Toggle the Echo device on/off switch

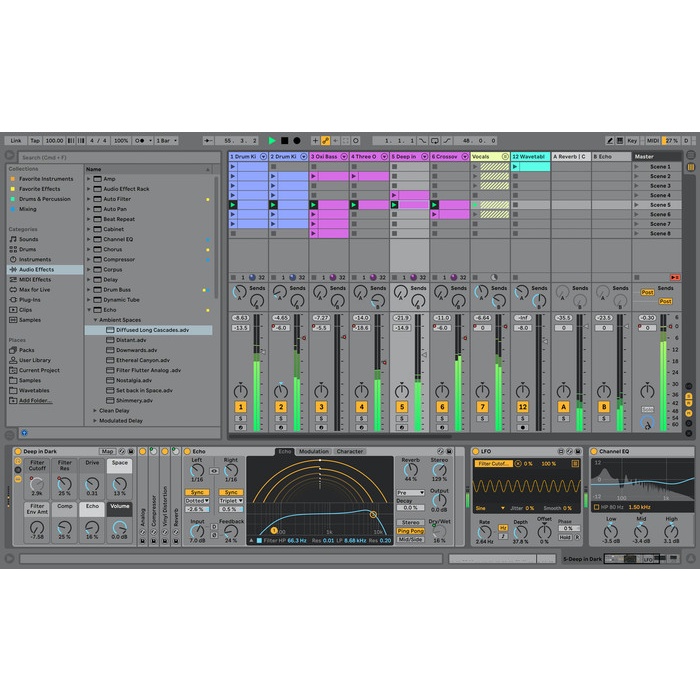[188, 451]
